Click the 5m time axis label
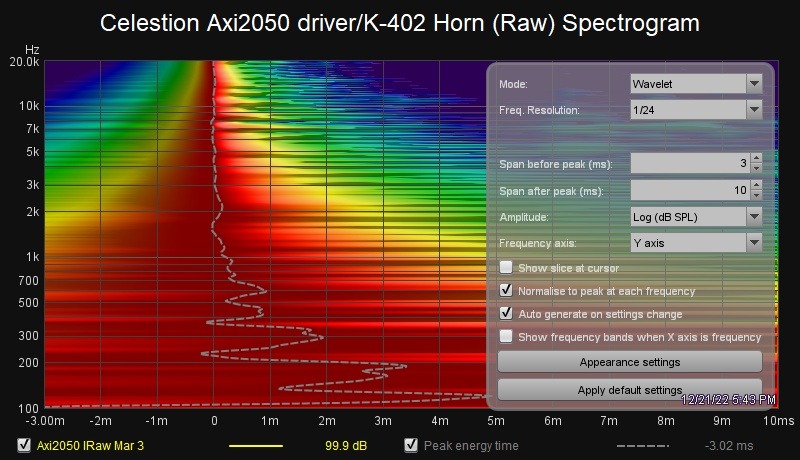The image size is (800, 460). point(496,421)
